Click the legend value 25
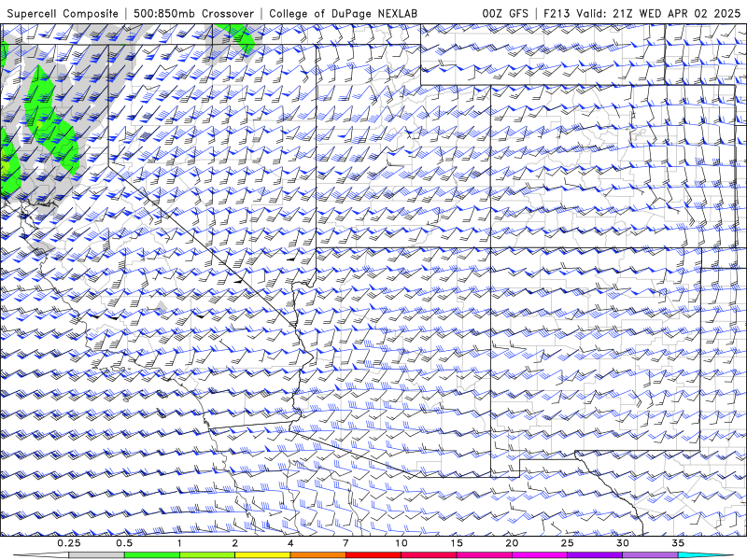This screenshot has height=560, width=747. (x=568, y=543)
